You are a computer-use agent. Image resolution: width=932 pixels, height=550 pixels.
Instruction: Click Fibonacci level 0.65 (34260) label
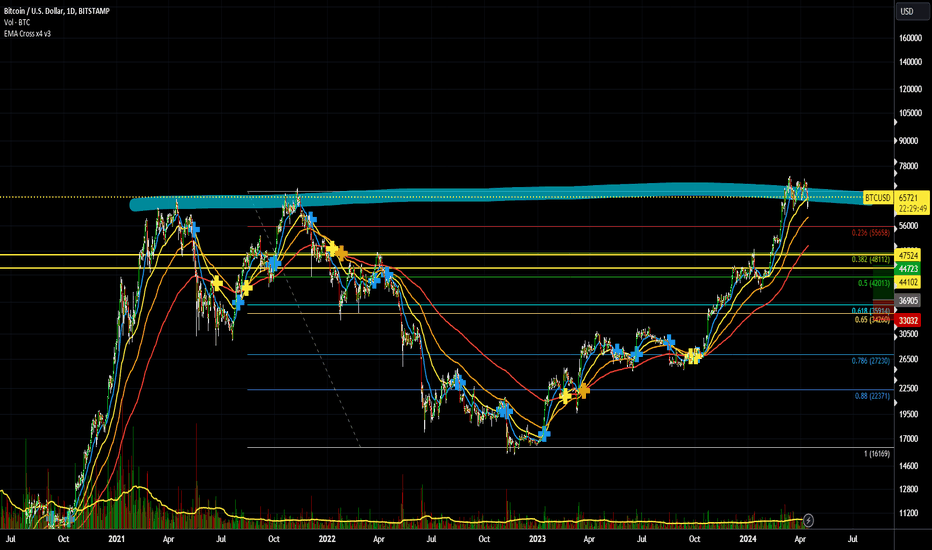[873, 320]
